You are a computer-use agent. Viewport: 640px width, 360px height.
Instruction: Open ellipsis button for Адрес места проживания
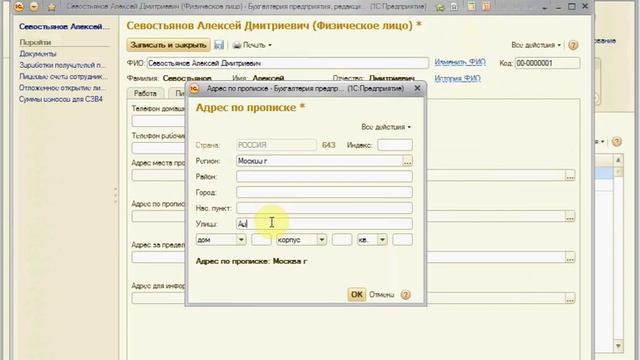point(570,176)
